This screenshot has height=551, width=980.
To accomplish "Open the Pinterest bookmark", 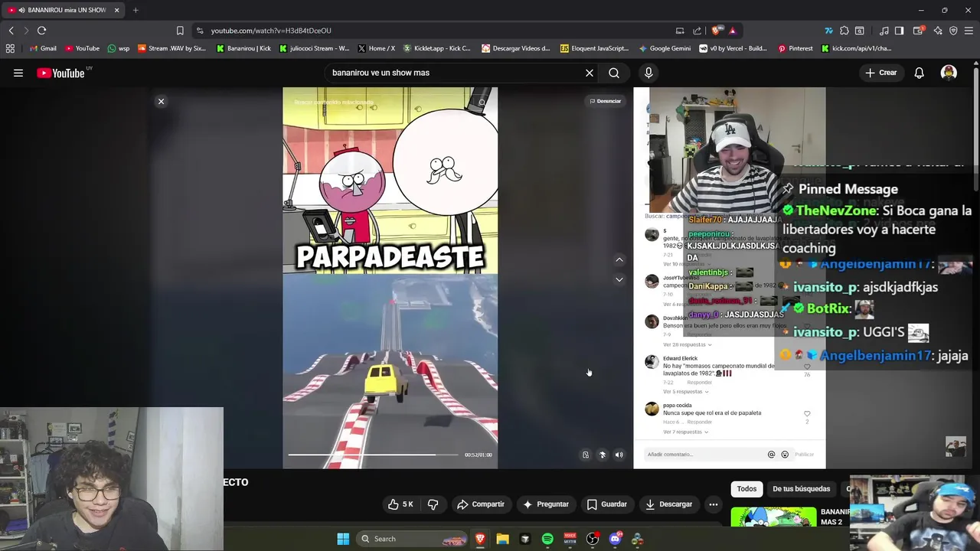I will [795, 48].
